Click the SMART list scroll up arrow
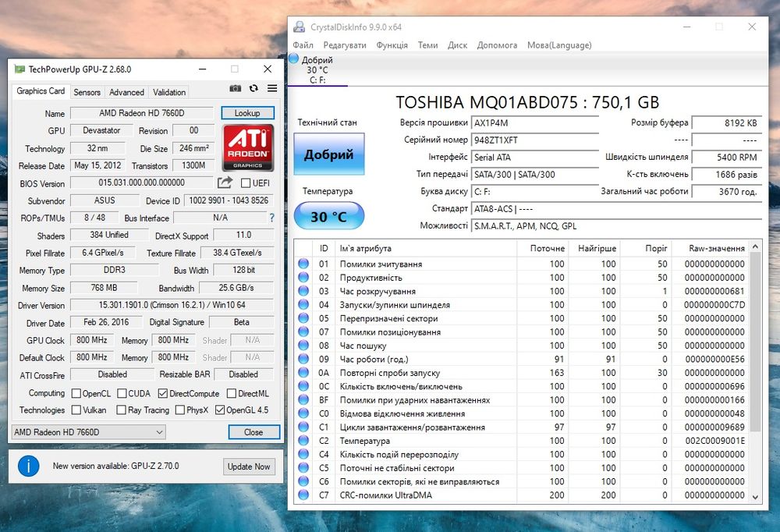Screen dimensions: 780x532 [755, 246]
